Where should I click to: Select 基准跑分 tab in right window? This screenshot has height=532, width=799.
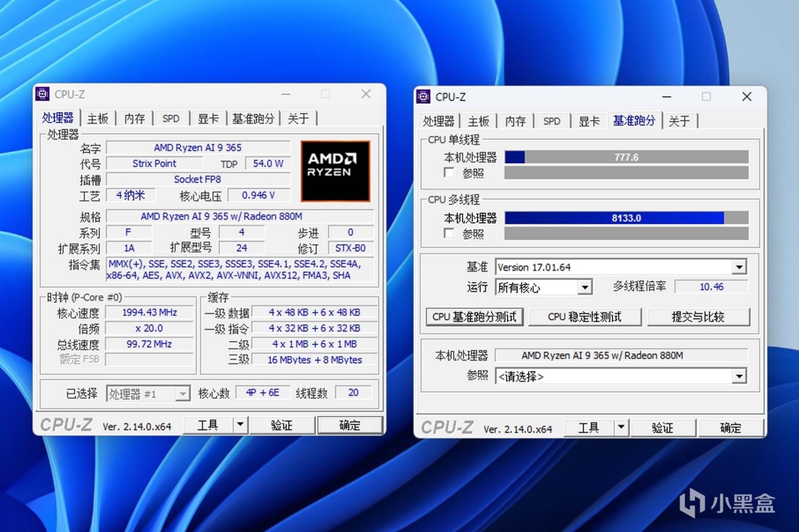(634, 120)
